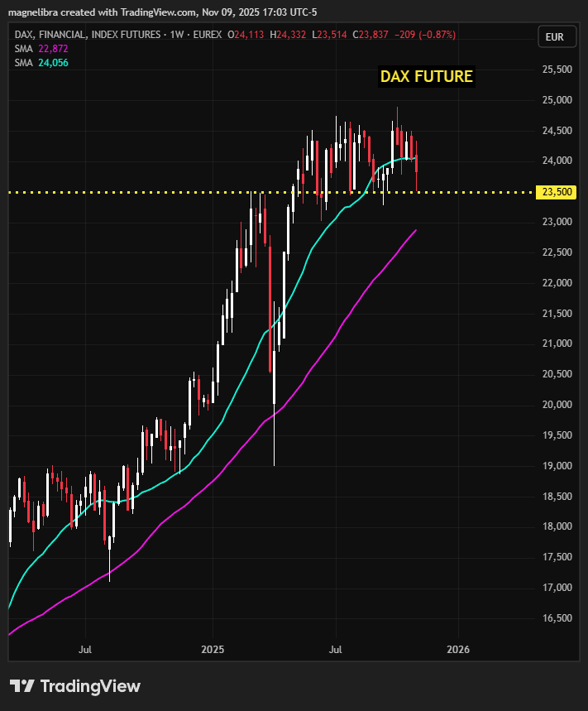588x711 pixels.
Task: Click the 2025 time axis label
Action: click(x=213, y=649)
